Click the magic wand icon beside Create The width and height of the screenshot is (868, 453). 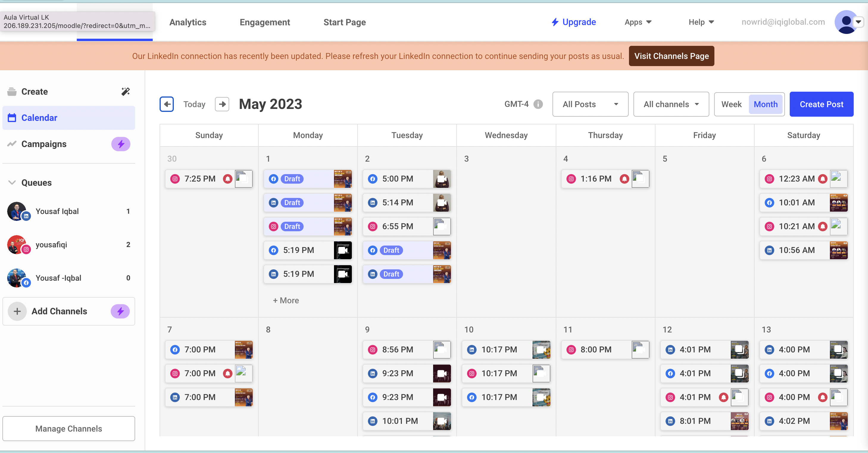(x=125, y=92)
